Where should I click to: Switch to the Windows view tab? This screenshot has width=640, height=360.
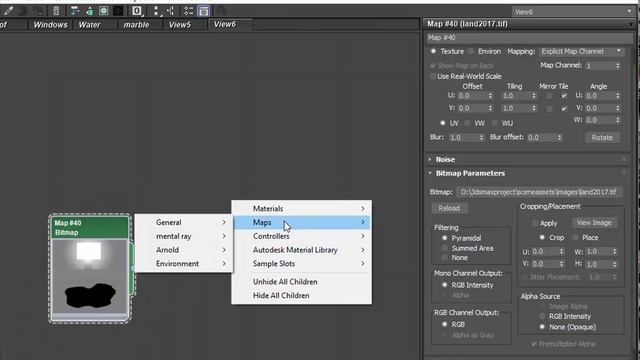[x=50, y=25]
